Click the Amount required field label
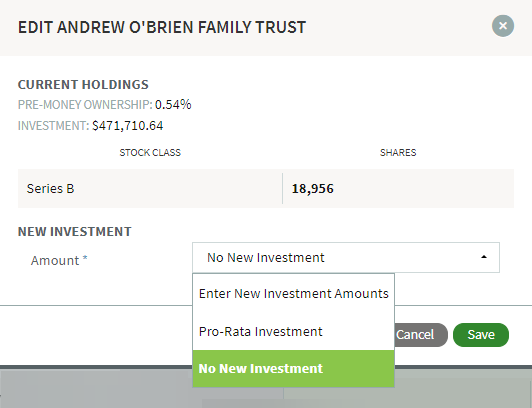 click(59, 260)
